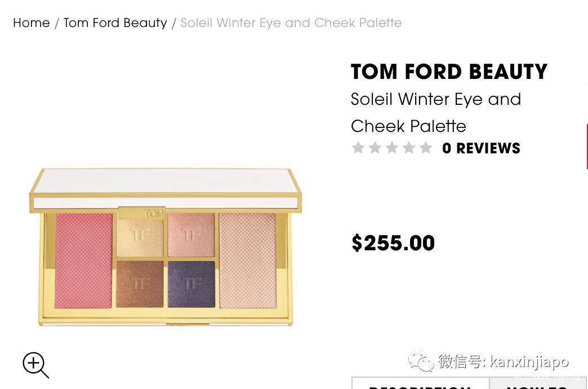588x389 pixels.
Task: Click the $255.00 price text
Action: [x=393, y=243]
